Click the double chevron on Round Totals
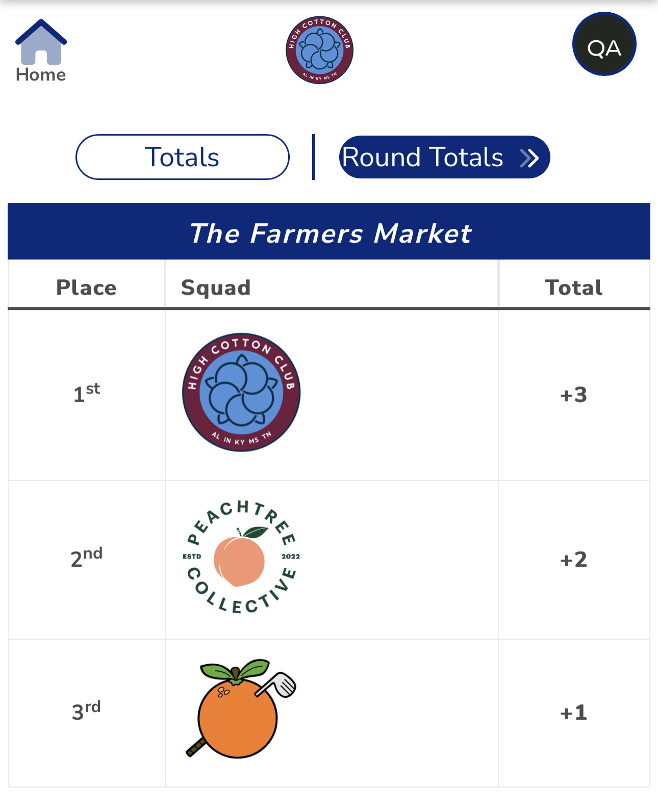 tap(529, 158)
